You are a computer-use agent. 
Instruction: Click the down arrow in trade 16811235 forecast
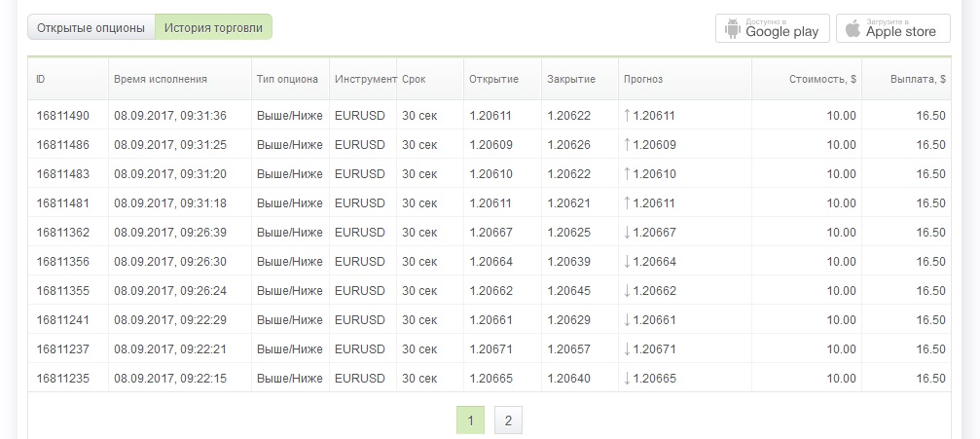628,378
